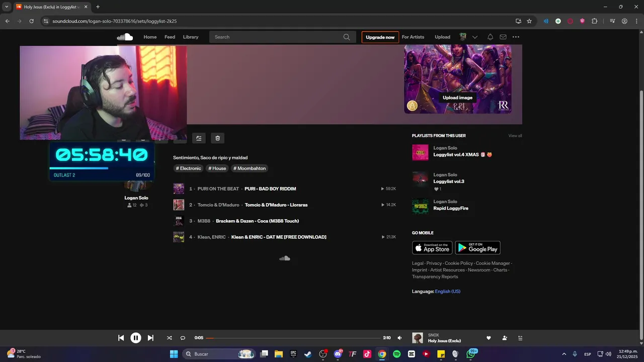Open For Artists page
This screenshot has height=362, width=644.
(413, 37)
